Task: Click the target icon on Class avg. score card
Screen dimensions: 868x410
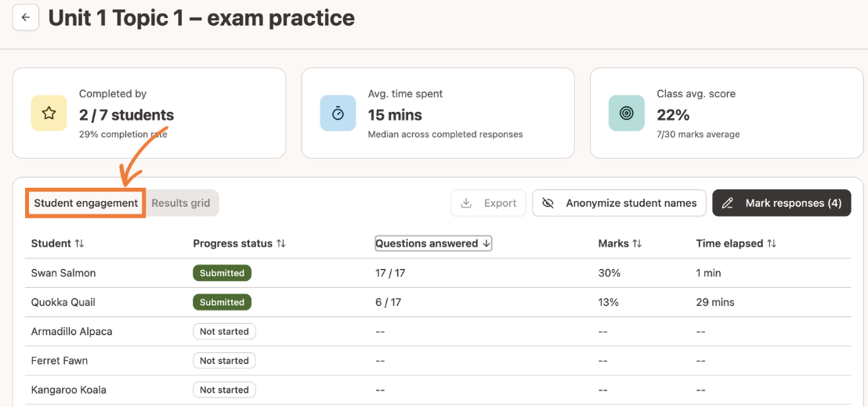Action: 627,113
